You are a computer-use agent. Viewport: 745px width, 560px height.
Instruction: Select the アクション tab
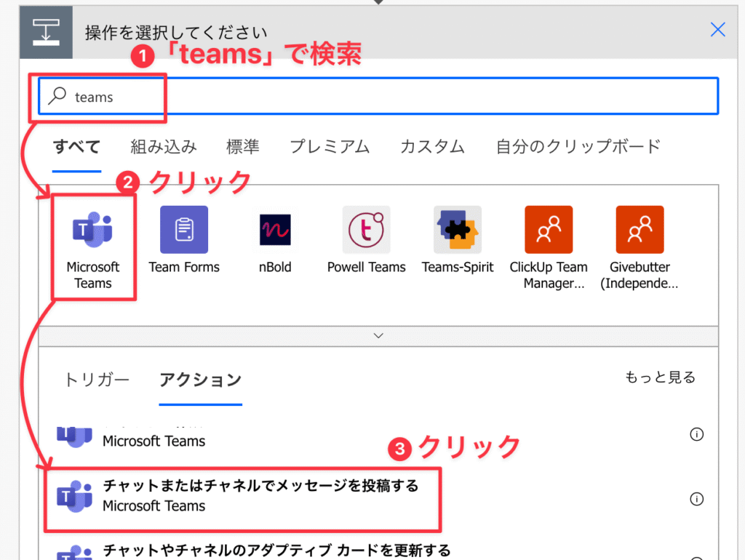(201, 380)
